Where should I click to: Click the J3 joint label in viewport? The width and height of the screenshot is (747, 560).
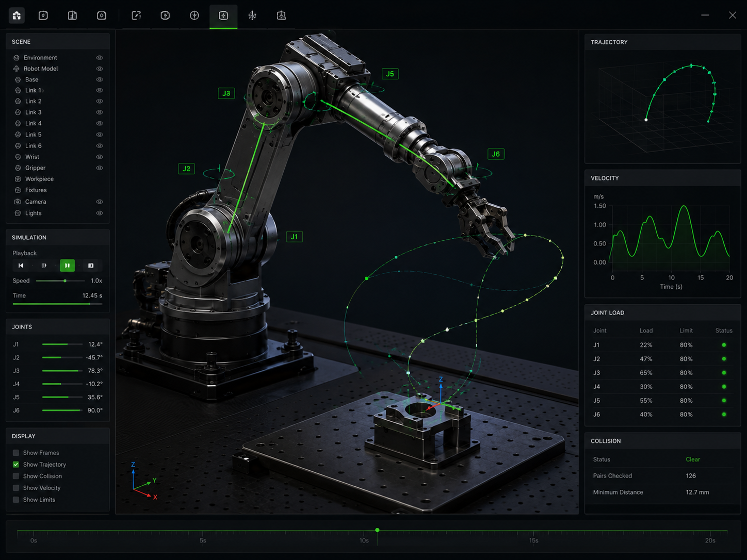pos(226,93)
